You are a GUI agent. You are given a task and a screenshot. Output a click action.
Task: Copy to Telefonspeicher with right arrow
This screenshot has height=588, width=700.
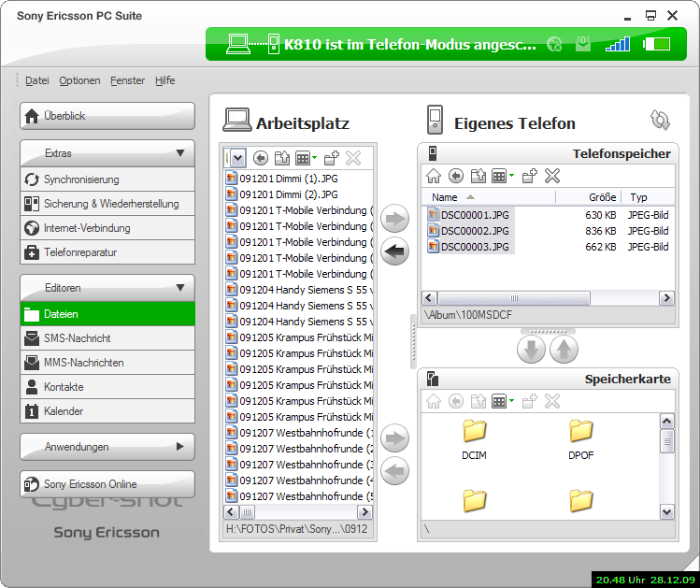[394, 219]
